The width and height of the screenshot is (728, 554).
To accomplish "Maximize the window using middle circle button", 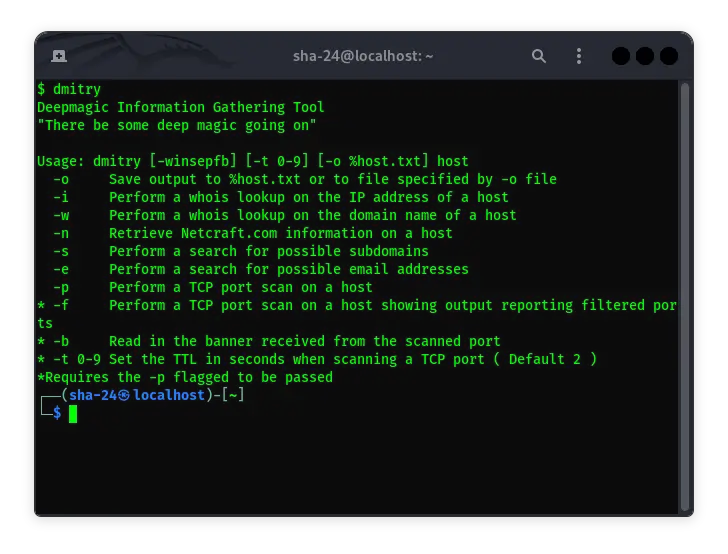I will click(645, 56).
